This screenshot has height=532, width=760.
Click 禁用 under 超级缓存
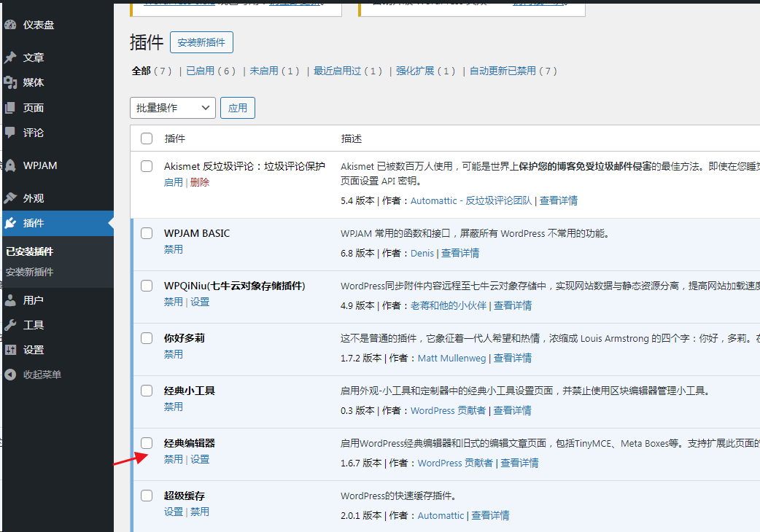pos(200,512)
